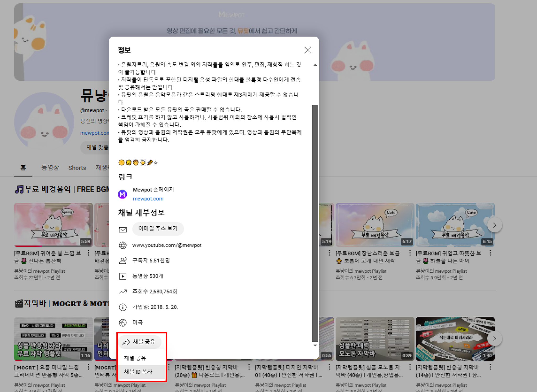Click the envelope email icon
This screenshot has height=392, width=537.
pyautogui.click(x=123, y=230)
